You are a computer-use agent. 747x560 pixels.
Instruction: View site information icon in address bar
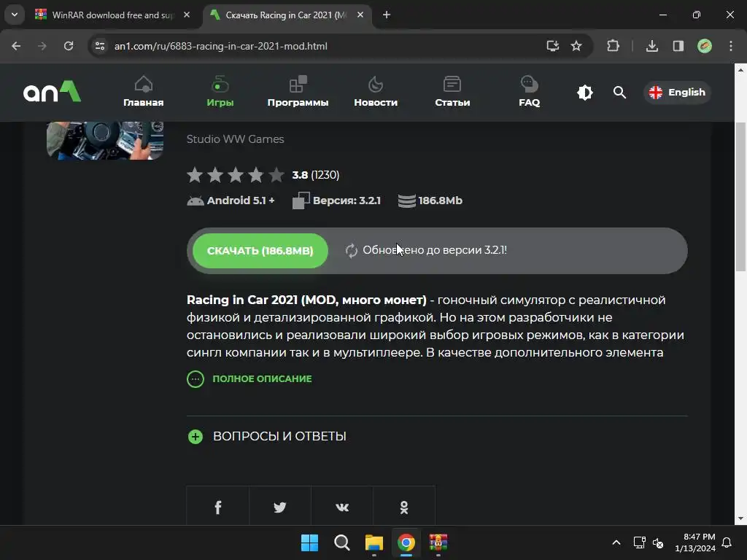point(100,46)
